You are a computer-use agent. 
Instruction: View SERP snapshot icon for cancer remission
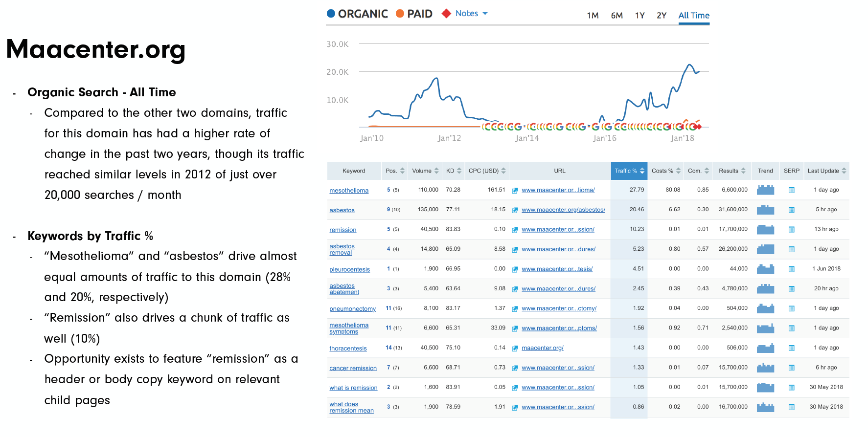(x=791, y=368)
